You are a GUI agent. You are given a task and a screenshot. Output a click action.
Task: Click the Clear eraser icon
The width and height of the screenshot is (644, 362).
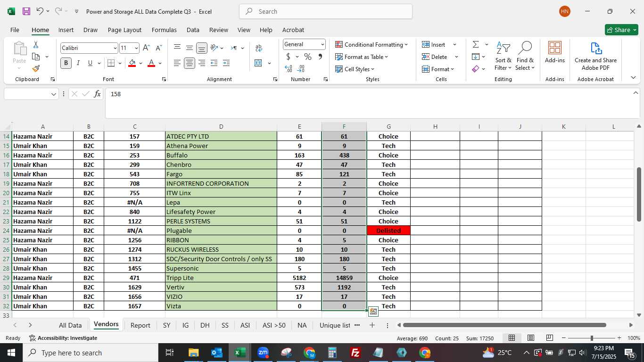(x=476, y=69)
